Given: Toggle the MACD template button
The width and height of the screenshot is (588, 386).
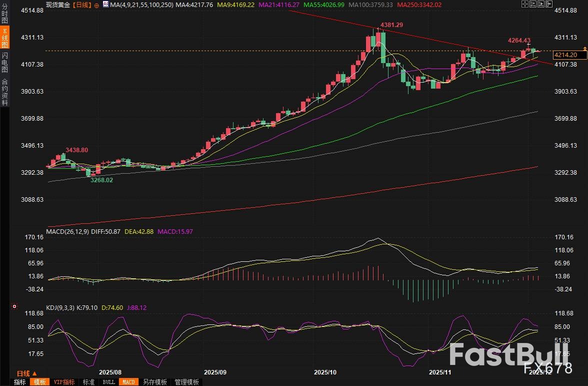Looking at the screenshot, I should point(128,382).
